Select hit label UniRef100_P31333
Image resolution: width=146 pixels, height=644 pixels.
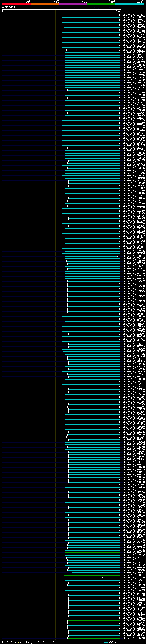pos(134,103)
